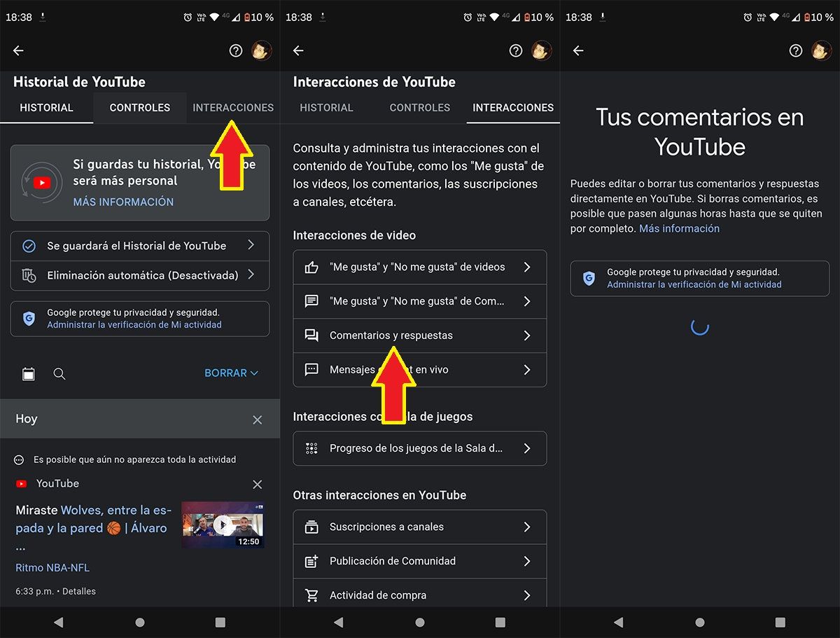840x638 pixels.
Task: Click the Google privacy shield icon
Action: coord(29,318)
